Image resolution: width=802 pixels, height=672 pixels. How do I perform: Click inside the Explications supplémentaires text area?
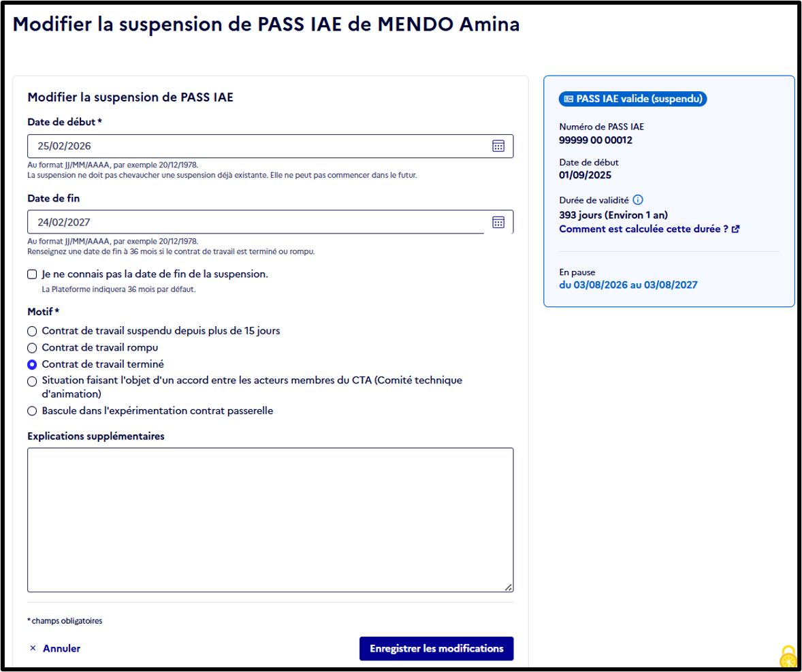pos(270,520)
